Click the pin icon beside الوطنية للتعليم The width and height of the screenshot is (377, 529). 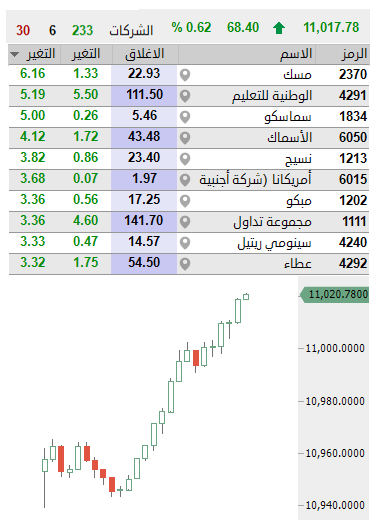tap(185, 96)
